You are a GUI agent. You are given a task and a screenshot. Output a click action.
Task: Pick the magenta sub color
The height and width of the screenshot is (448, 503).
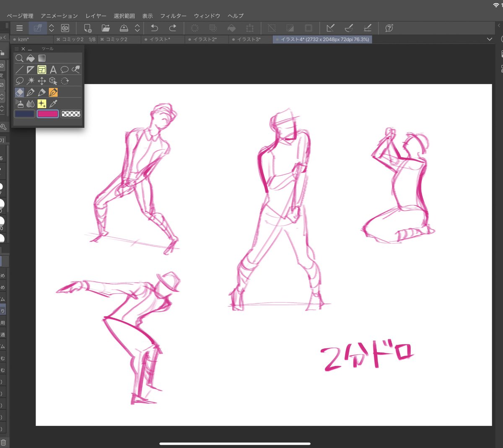point(48,114)
